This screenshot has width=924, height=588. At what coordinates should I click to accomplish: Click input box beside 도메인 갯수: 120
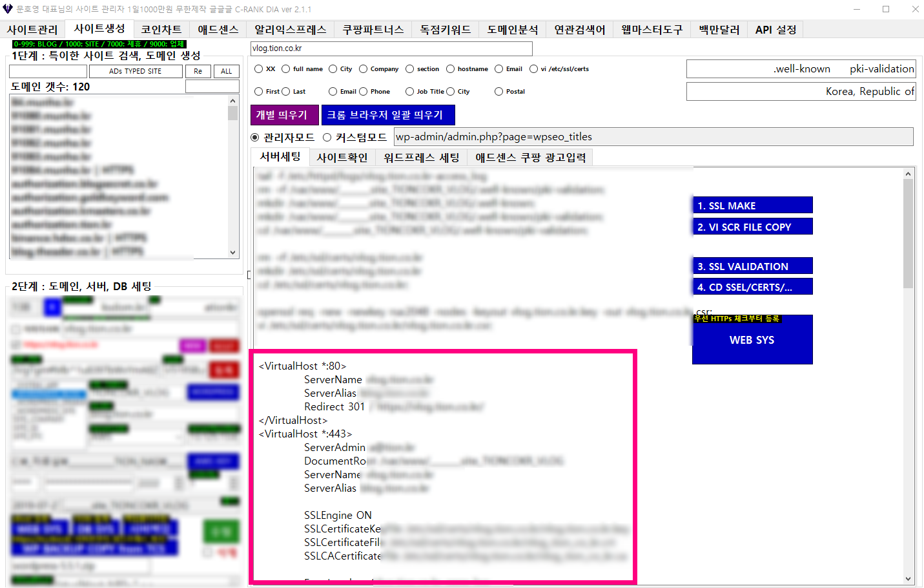point(212,87)
